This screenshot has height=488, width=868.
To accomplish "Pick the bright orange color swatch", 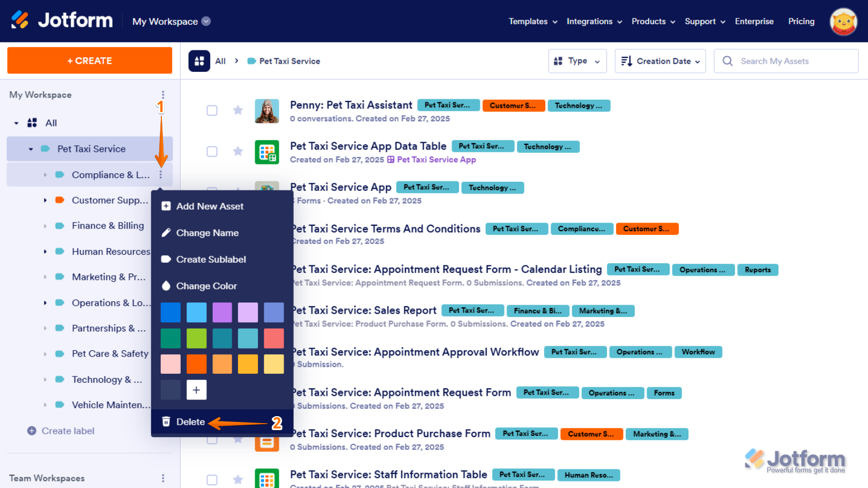I will [x=196, y=364].
